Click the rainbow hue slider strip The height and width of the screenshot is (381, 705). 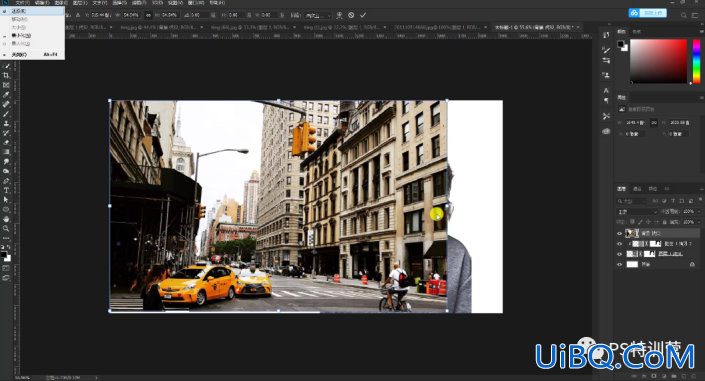click(696, 61)
